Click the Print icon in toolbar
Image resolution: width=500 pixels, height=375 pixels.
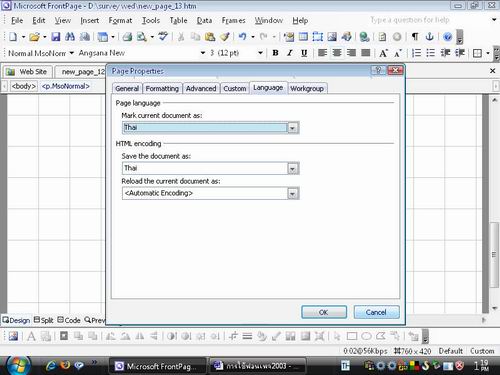[x=127, y=37]
